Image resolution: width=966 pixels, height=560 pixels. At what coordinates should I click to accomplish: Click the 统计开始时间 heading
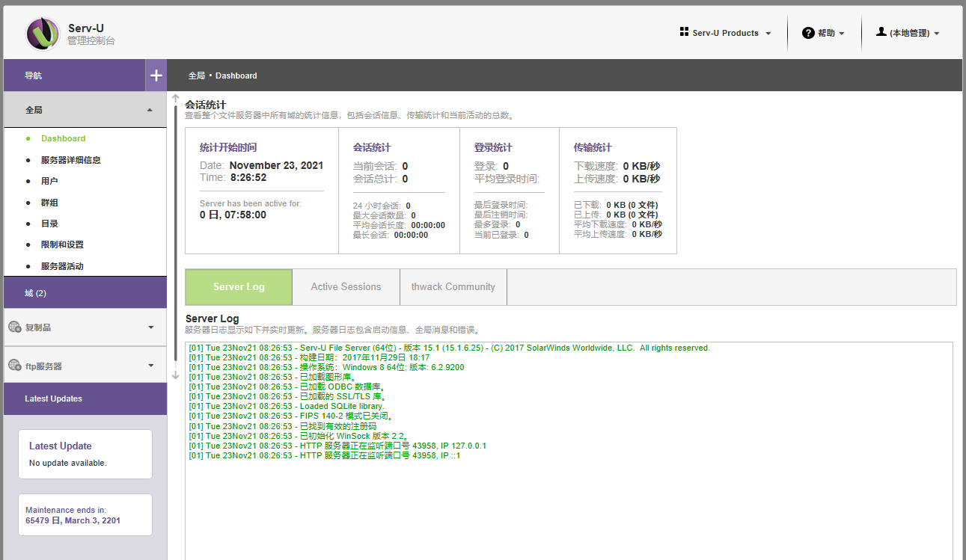coord(228,147)
